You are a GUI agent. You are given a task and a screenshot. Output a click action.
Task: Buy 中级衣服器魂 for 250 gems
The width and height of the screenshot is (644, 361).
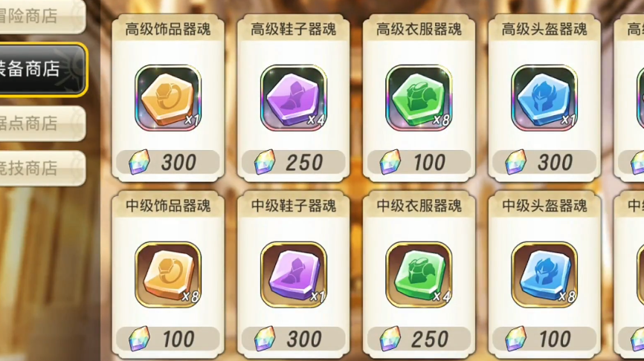point(419,339)
